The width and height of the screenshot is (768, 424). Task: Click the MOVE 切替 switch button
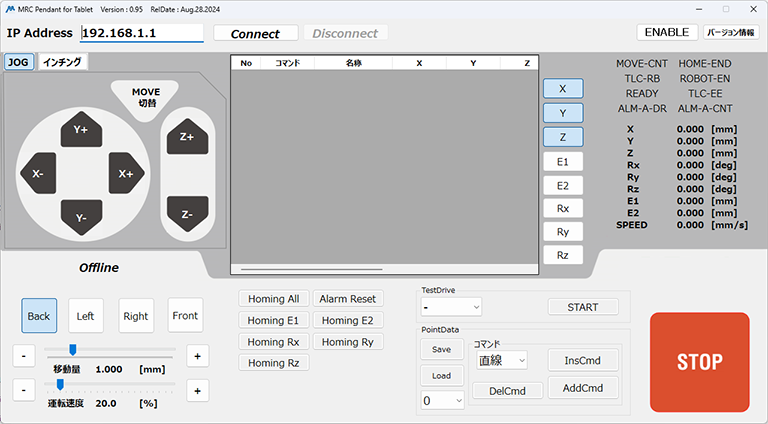[146, 98]
